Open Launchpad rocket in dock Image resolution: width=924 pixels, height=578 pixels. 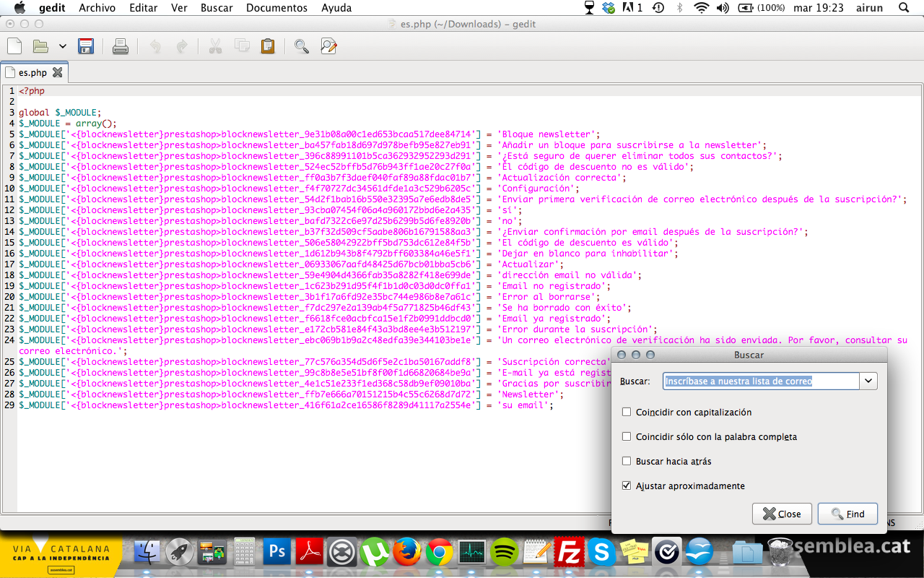pos(180,553)
